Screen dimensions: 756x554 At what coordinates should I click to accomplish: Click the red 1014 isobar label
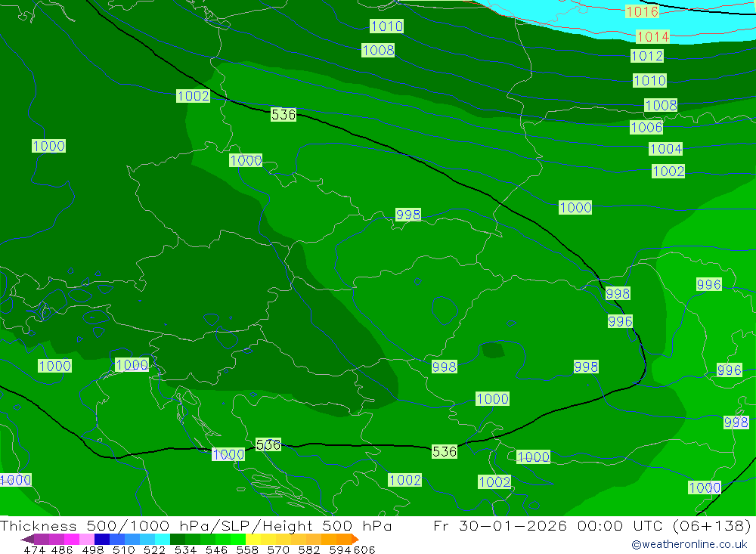pos(653,36)
